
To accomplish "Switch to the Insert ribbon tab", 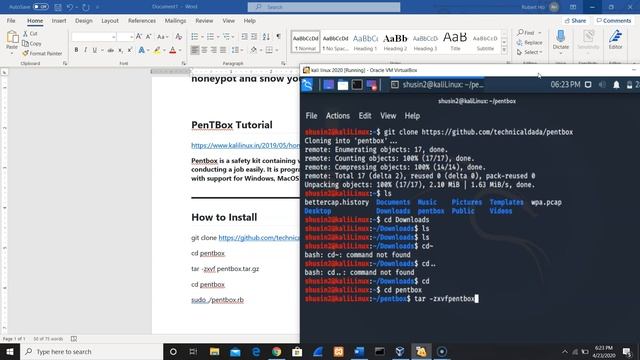I will pos(59,20).
